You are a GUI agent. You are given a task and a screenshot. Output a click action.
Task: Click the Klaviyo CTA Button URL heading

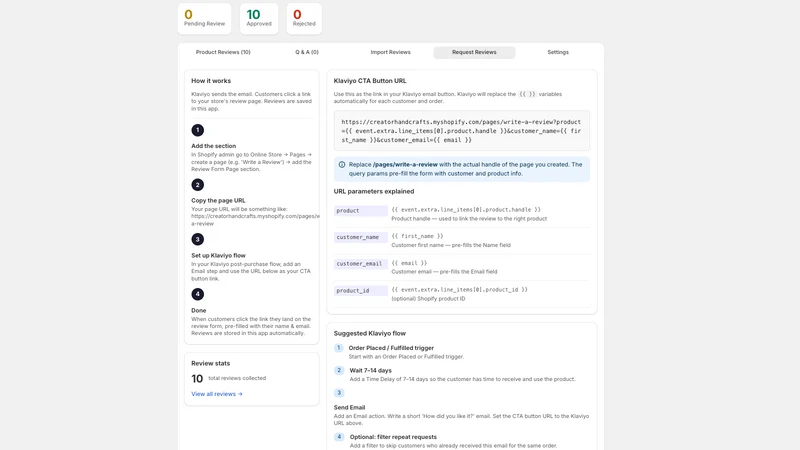370,81
